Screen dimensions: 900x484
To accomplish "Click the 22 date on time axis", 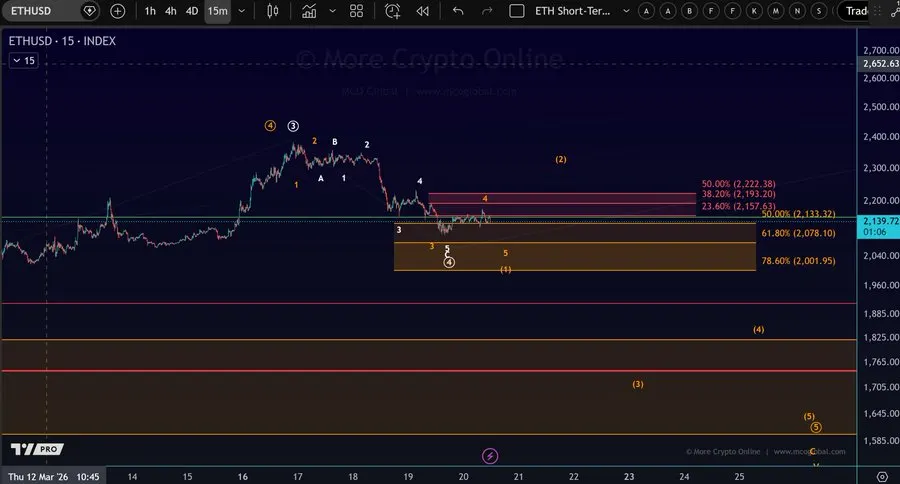I will point(573,477).
